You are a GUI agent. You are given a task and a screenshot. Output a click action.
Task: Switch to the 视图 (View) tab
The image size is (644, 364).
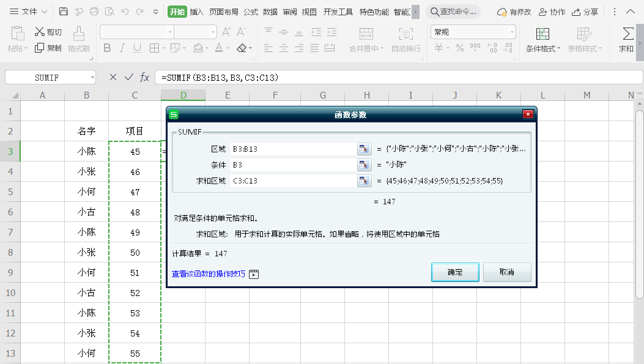[x=309, y=12]
